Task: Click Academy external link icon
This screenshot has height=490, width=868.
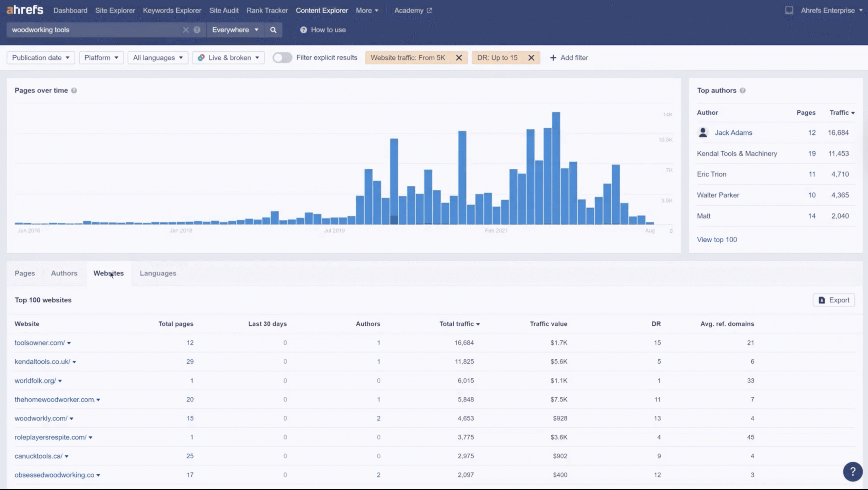Action: click(429, 11)
